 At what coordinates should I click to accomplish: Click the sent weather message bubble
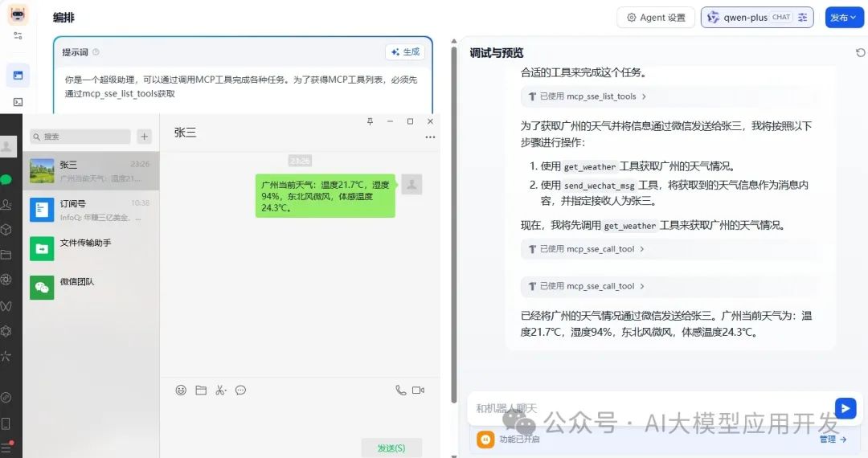[x=325, y=196]
